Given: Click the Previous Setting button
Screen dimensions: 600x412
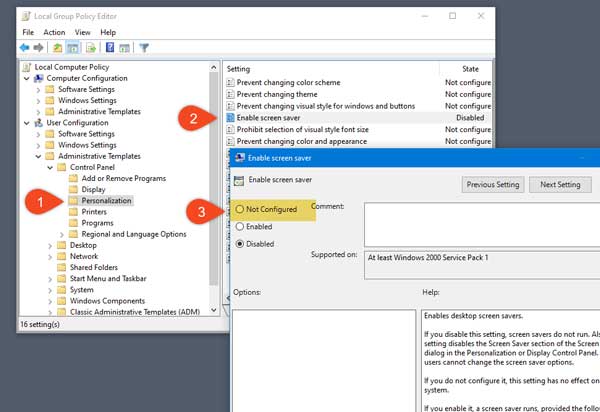Looking at the screenshot, I should [x=494, y=185].
